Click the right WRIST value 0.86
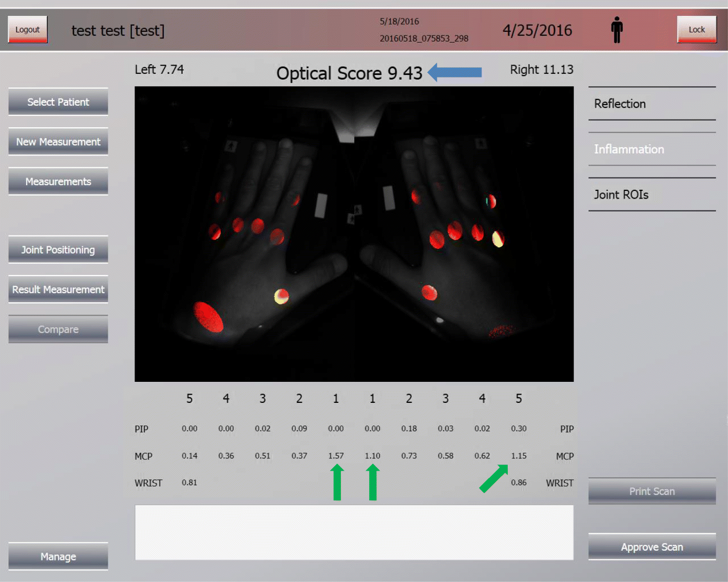 (x=519, y=482)
